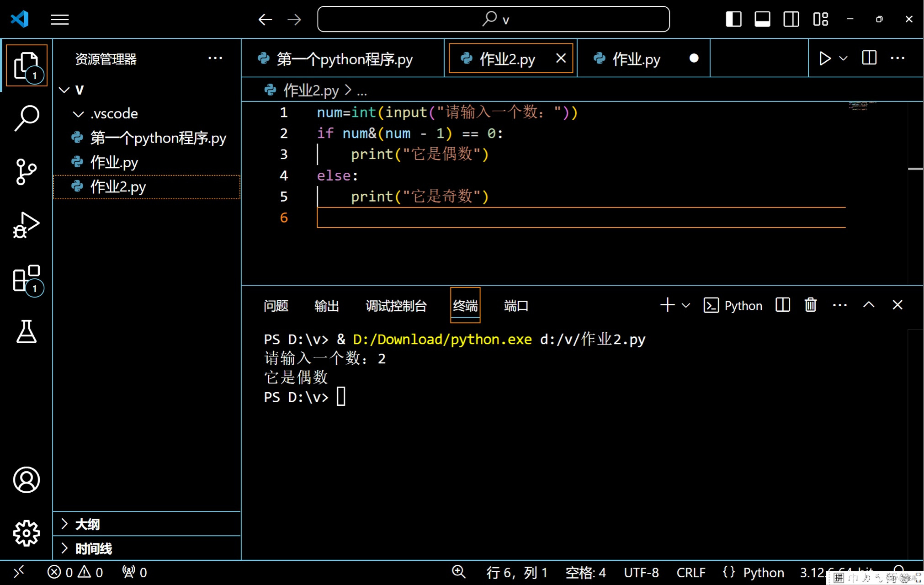The height and width of the screenshot is (585, 924).
Task: Split the terminal pane
Action: [x=783, y=305]
